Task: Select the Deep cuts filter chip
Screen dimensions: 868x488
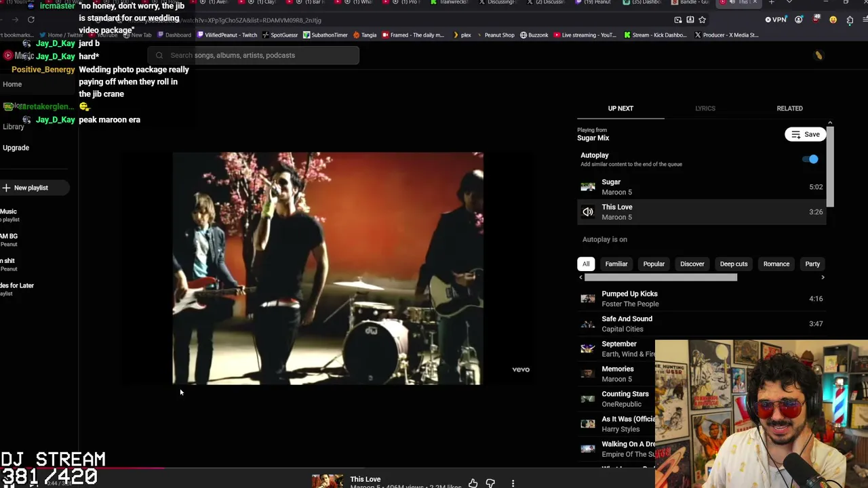Action: 734,264
